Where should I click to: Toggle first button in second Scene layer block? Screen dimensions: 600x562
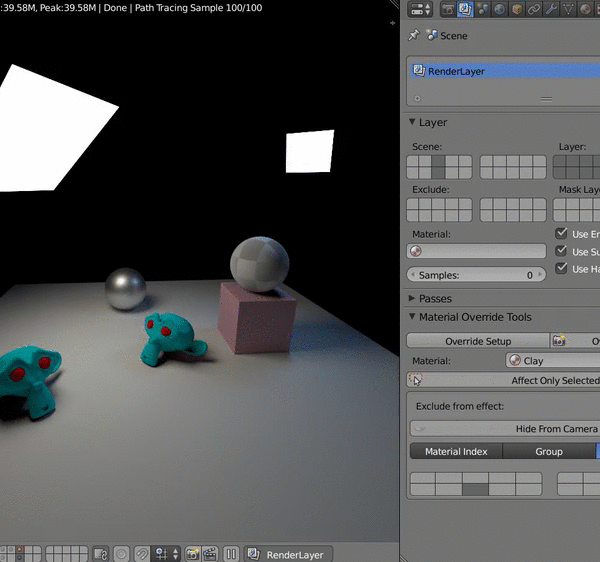tap(487, 161)
